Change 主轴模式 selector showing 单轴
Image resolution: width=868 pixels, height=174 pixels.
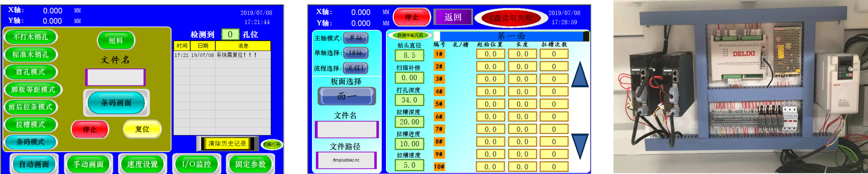(356, 38)
